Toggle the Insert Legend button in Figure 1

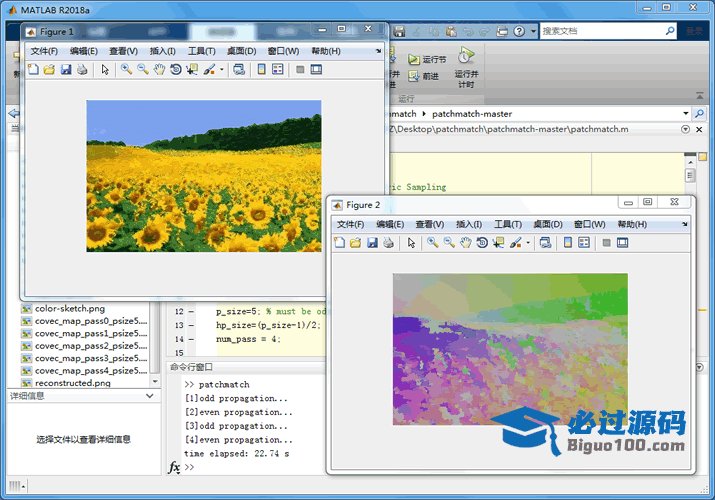pos(277,70)
